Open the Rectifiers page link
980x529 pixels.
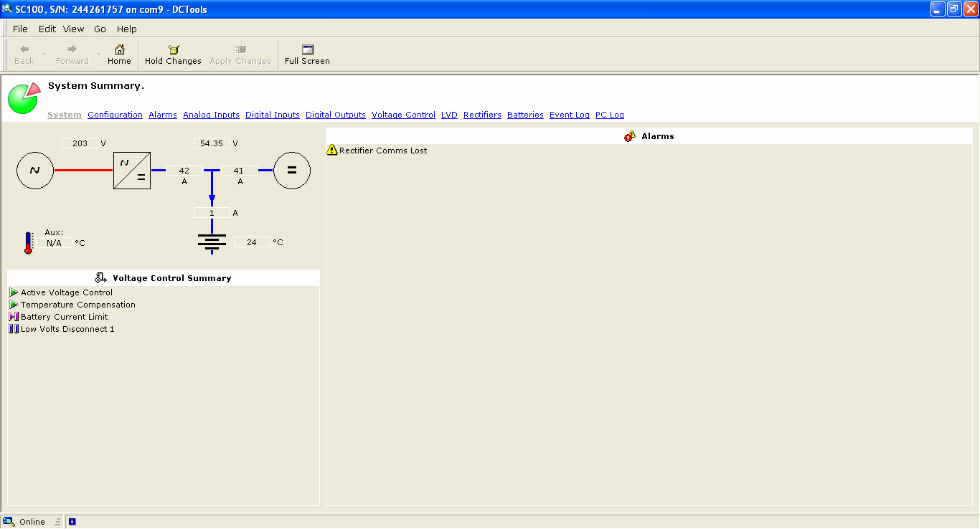(482, 115)
